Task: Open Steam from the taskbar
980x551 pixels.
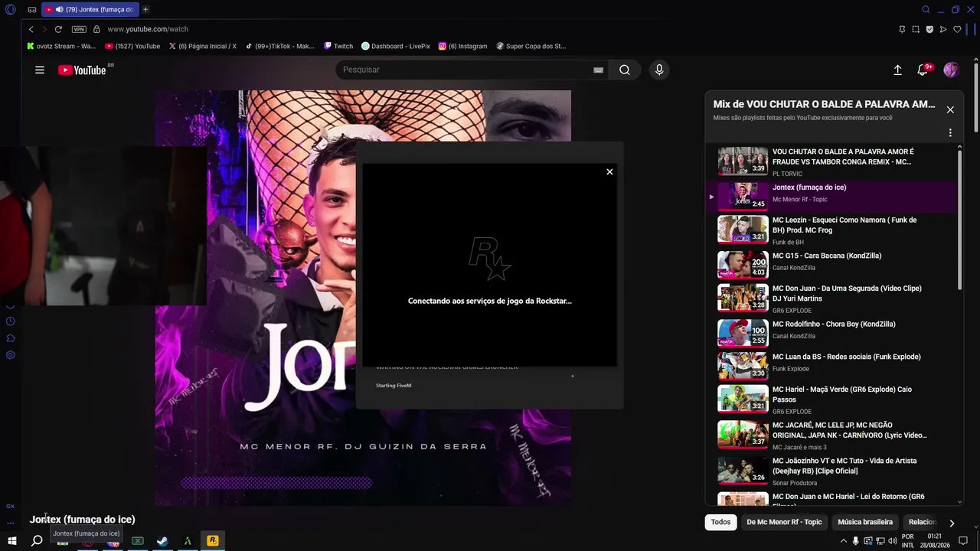Action: [x=162, y=541]
